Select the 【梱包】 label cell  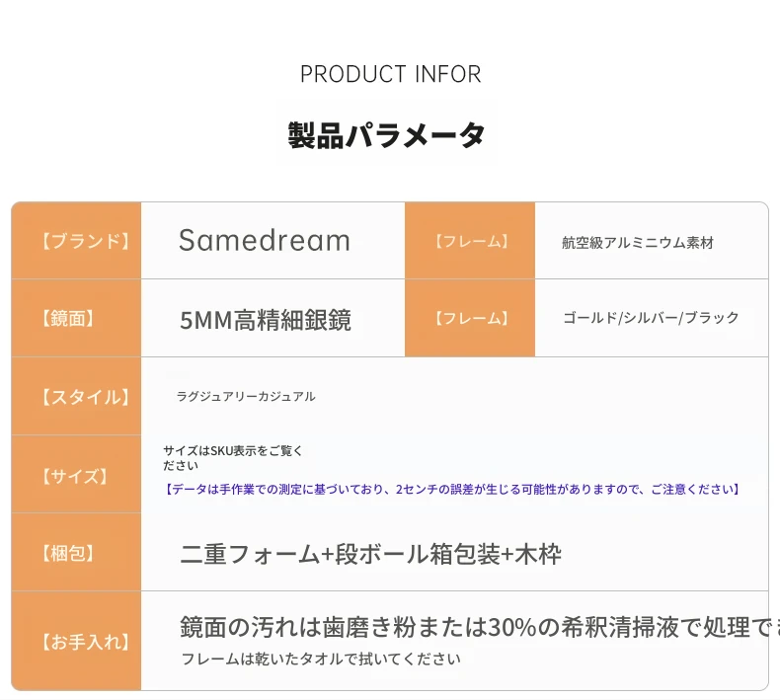76,552
